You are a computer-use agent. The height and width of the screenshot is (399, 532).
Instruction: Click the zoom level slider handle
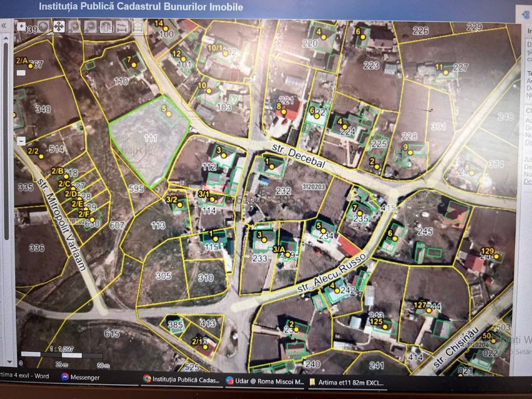21,73
